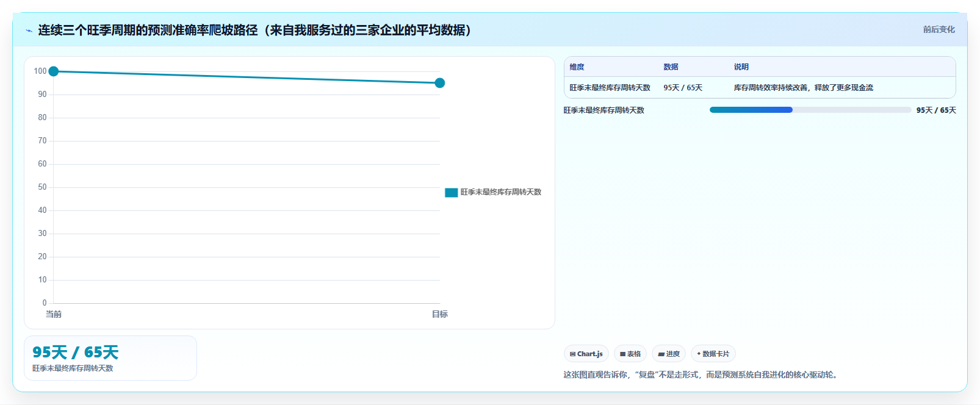
Task: Click the large 95天 / 65天 stat card value
Action: pyautogui.click(x=76, y=352)
